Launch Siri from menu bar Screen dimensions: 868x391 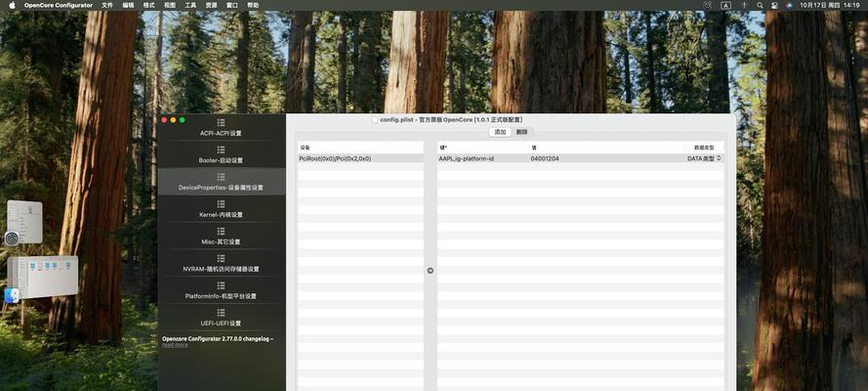pos(789,5)
